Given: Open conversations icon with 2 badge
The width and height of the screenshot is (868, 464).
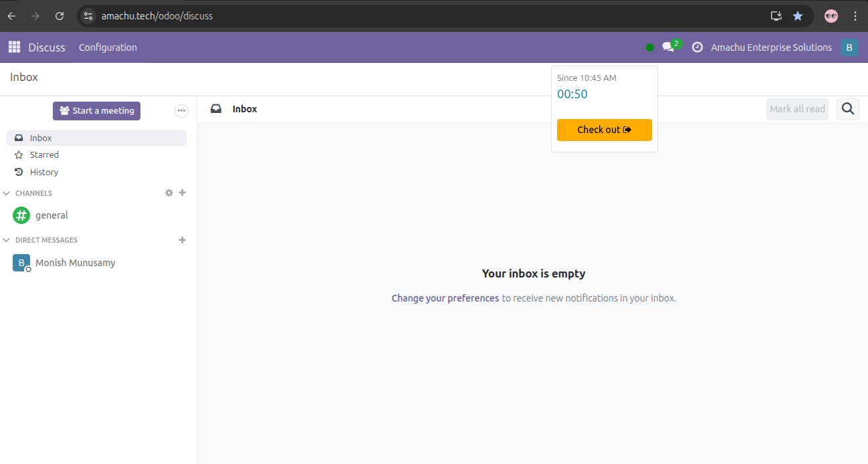Looking at the screenshot, I should pos(668,47).
